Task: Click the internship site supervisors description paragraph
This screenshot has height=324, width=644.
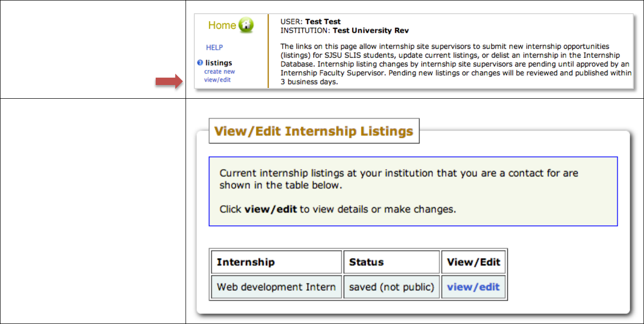Action: click(x=454, y=65)
